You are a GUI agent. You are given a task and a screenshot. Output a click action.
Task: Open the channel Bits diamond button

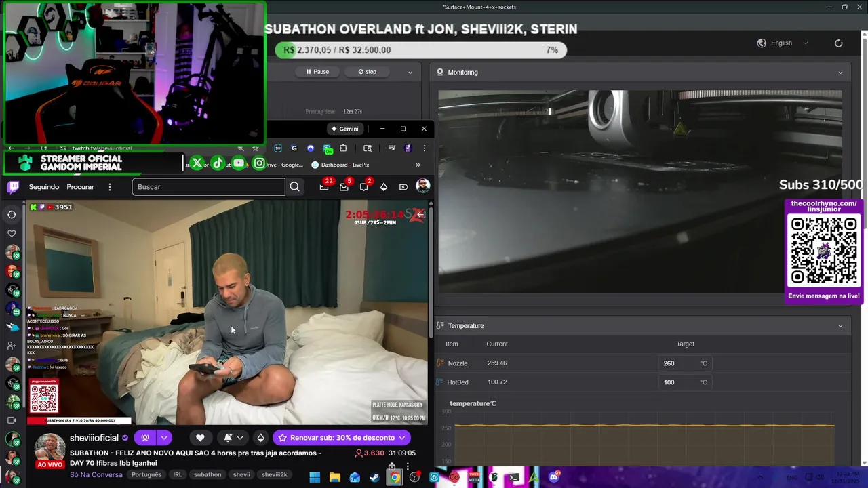tap(260, 438)
